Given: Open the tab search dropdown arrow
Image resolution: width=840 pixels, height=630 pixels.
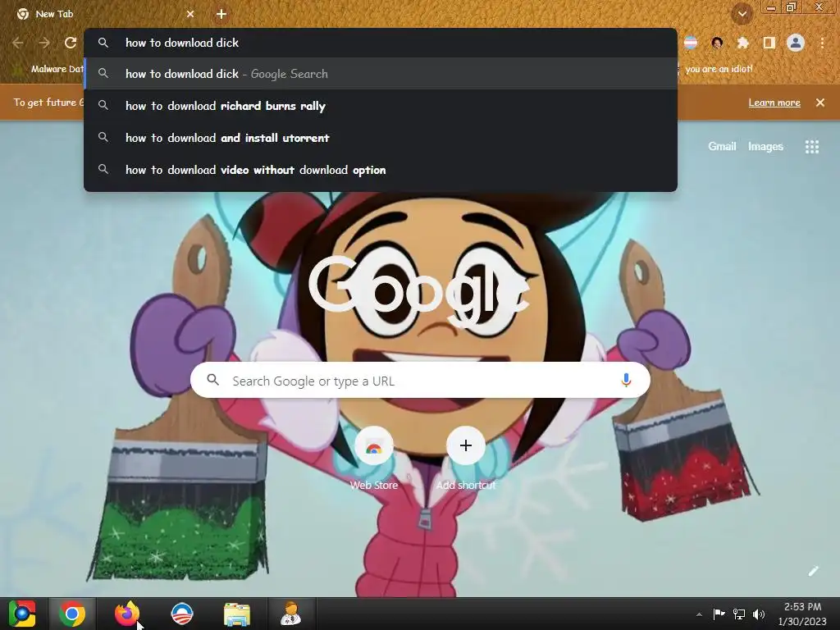Looking at the screenshot, I should tap(742, 14).
